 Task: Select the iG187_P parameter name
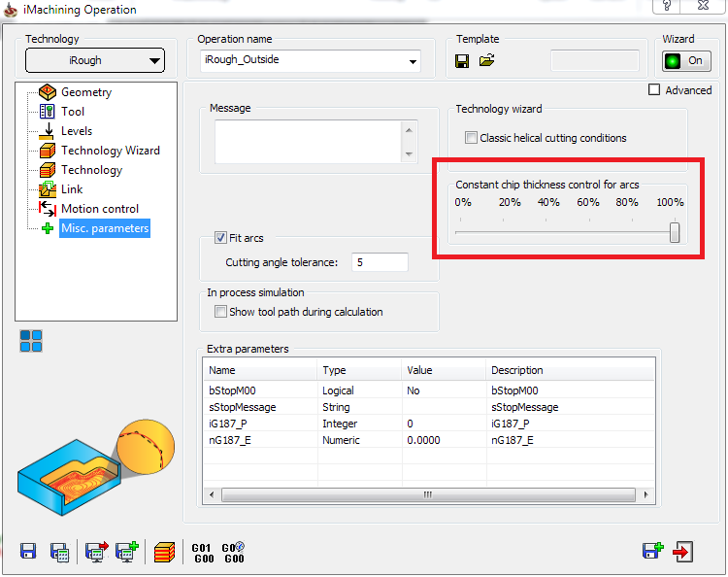(226, 424)
